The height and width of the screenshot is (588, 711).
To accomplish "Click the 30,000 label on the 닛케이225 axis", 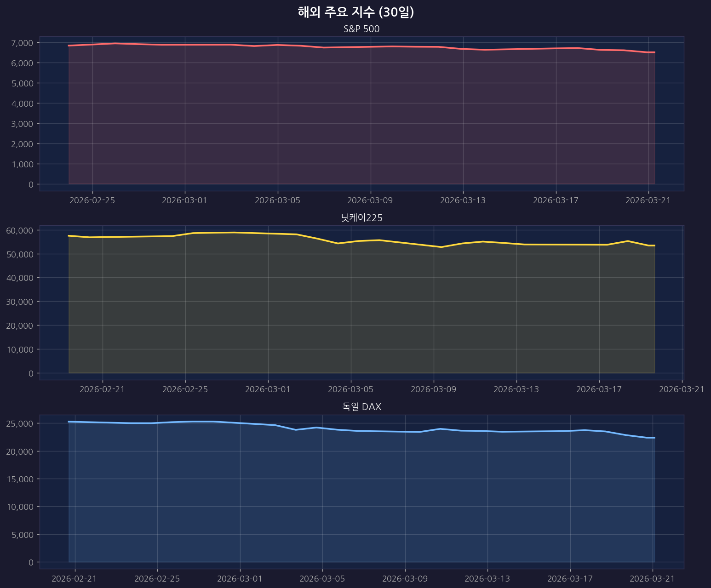I will [20, 302].
